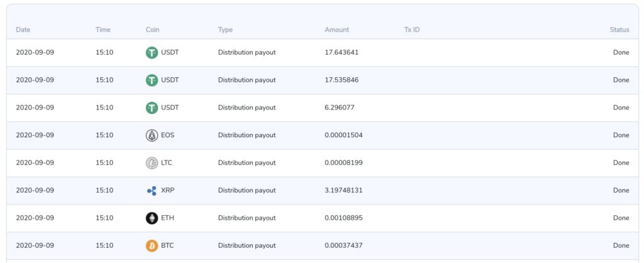644x263 pixels.
Task: Select the 2020-09-09 date in the EOS row
Action: (35, 135)
